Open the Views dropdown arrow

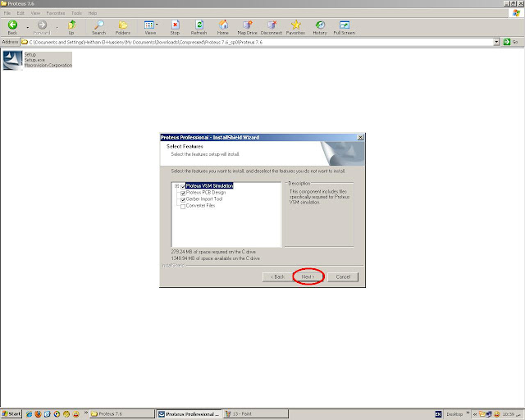[x=157, y=24]
